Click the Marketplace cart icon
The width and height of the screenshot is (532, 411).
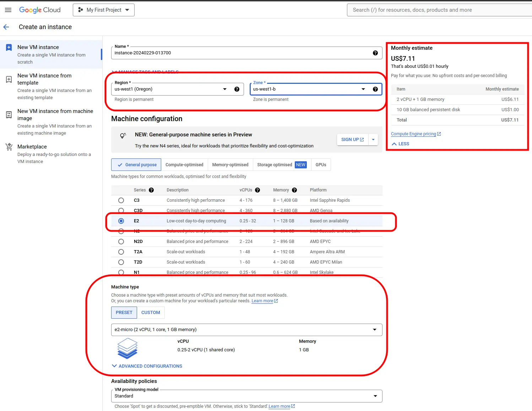coord(9,147)
